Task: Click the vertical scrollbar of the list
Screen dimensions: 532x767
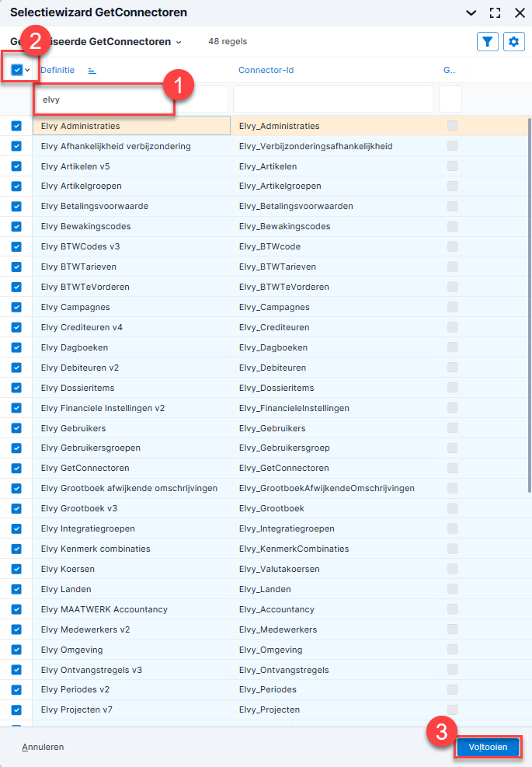Action: (x=529, y=305)
